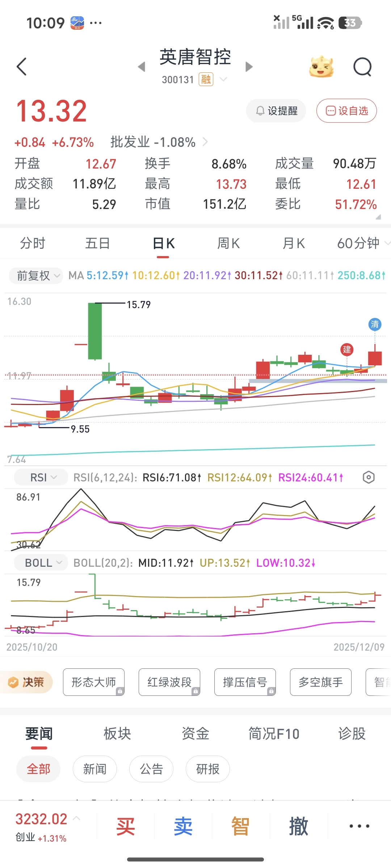The width and height of the screenshot is (391, 868).
Task: Expand 创业 index ticker arrow
Action: tap(77, 818)
